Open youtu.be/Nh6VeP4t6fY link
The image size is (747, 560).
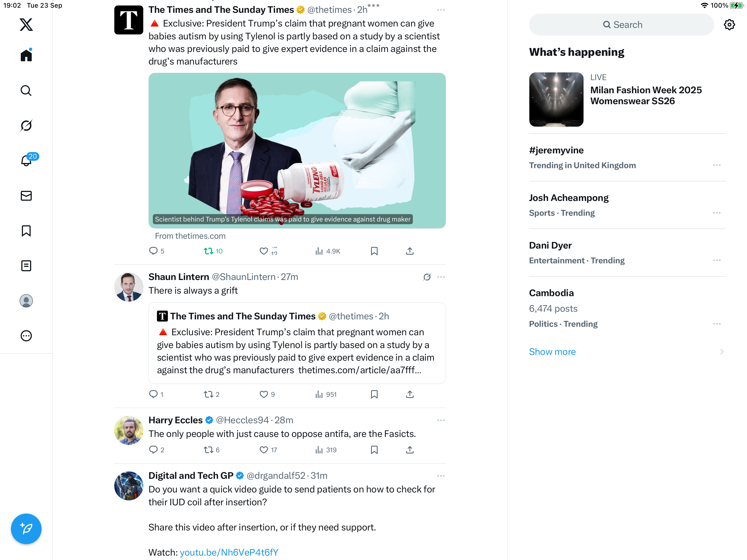[x=229, y=552]
